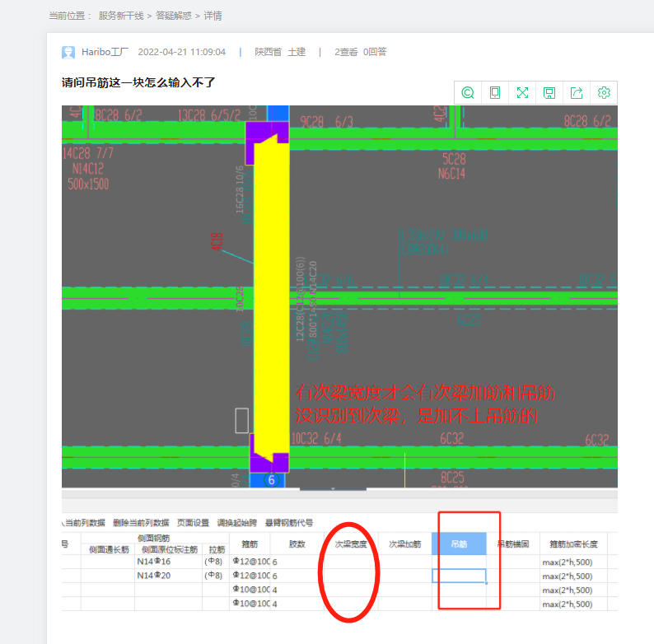The height and width of the screenshot is (644, 654).
Task: Click the 陕西省 region label
Action: (x=269, y=52)
